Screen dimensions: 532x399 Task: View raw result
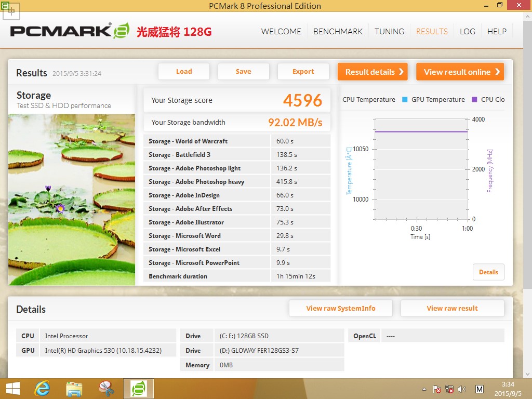pos(453,309)
